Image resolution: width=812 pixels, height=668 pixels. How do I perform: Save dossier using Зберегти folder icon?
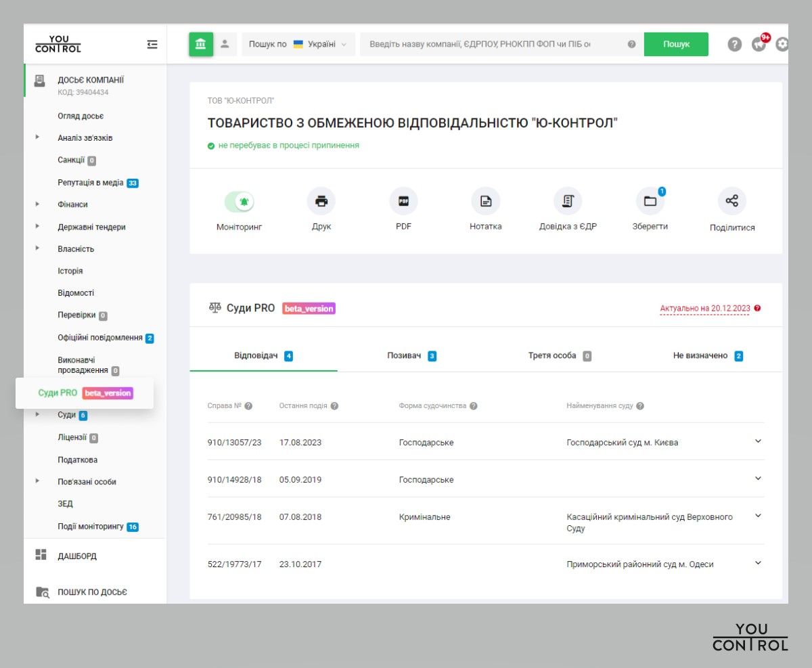point(650,201)
